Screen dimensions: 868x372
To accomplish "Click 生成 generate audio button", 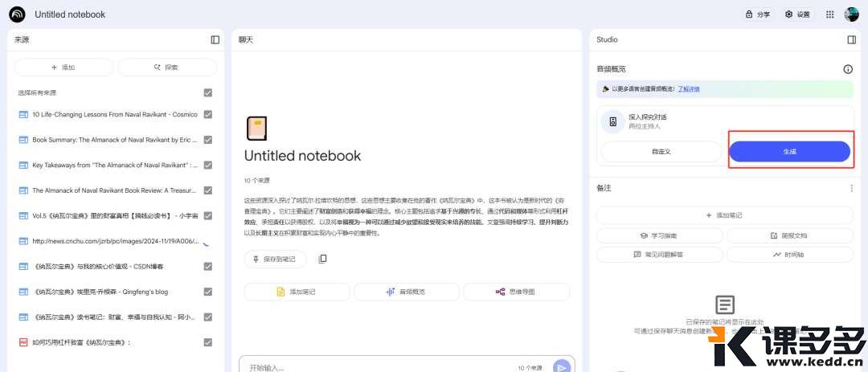I will click(789, 151).
